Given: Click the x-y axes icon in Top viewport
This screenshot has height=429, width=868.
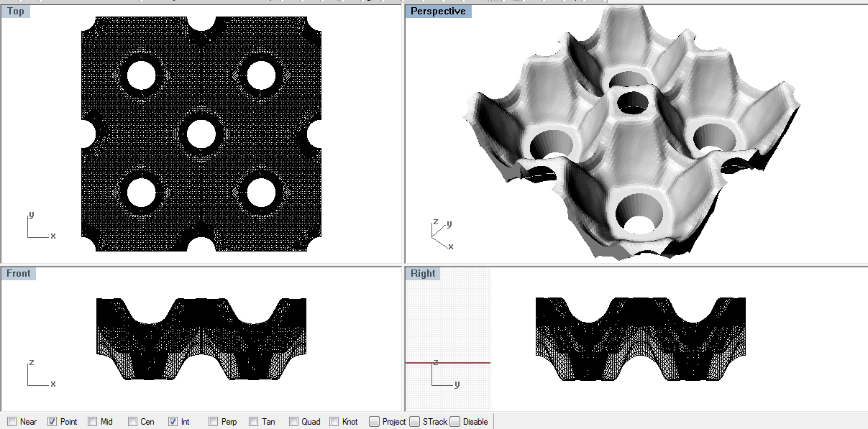Looking at the screenshot, I should pyautogui.click(x=40, y=225).
